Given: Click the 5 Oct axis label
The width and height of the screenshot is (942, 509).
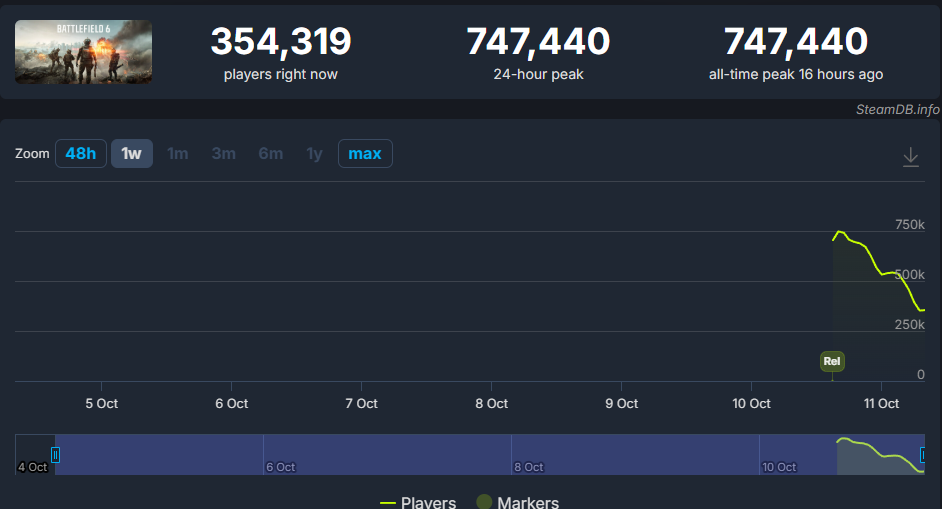Looking at the screenshot, I should (x=102, y=403).
